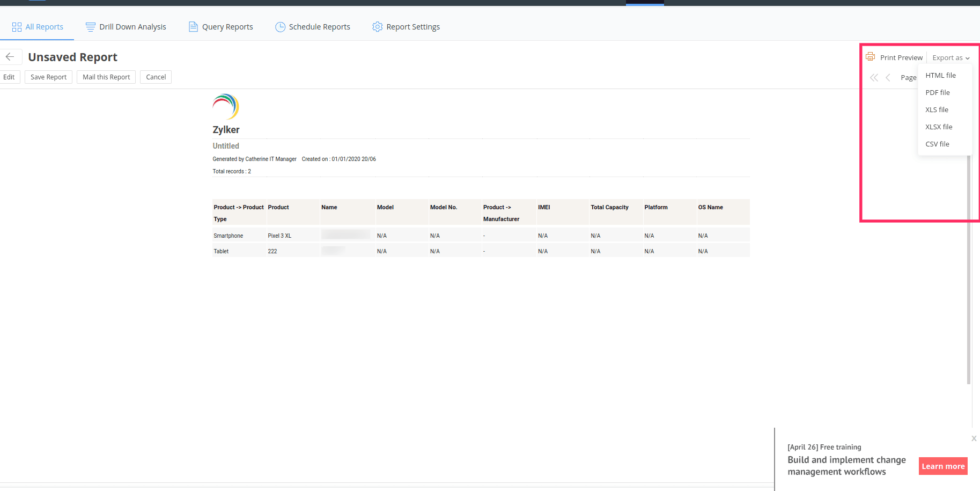This screenshot has width=980, height=491.
Task: Pick XLSX file from export list
Action: [x=939, y=127]
